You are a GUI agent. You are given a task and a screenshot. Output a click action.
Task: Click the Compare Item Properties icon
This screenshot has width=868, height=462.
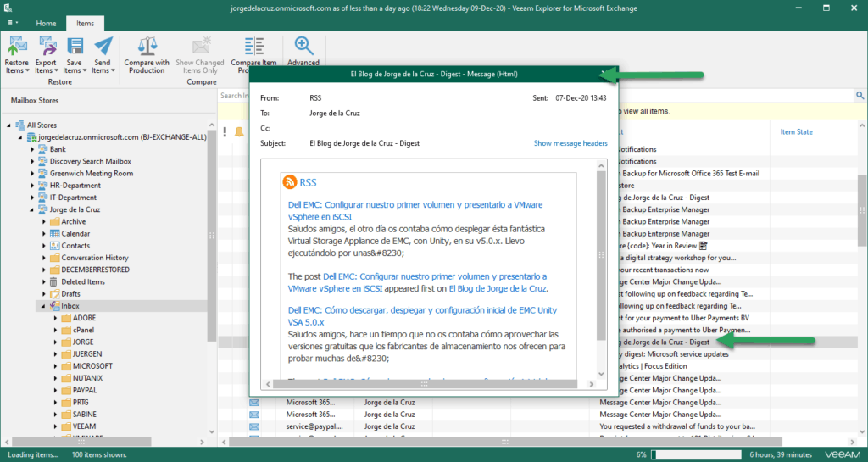pyautogui.click(x=254, y=46)
